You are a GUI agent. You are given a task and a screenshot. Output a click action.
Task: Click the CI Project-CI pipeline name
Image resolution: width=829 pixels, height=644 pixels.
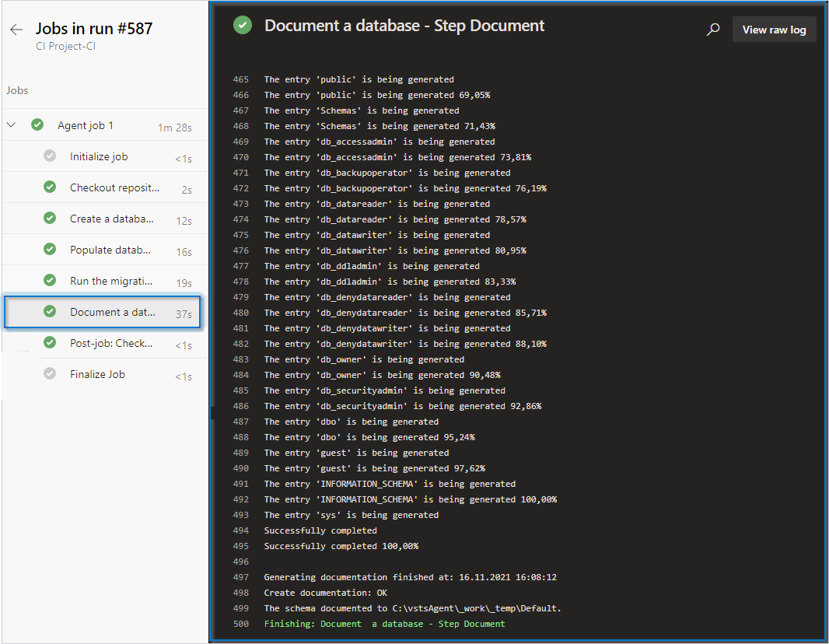(x=65, y=47)
